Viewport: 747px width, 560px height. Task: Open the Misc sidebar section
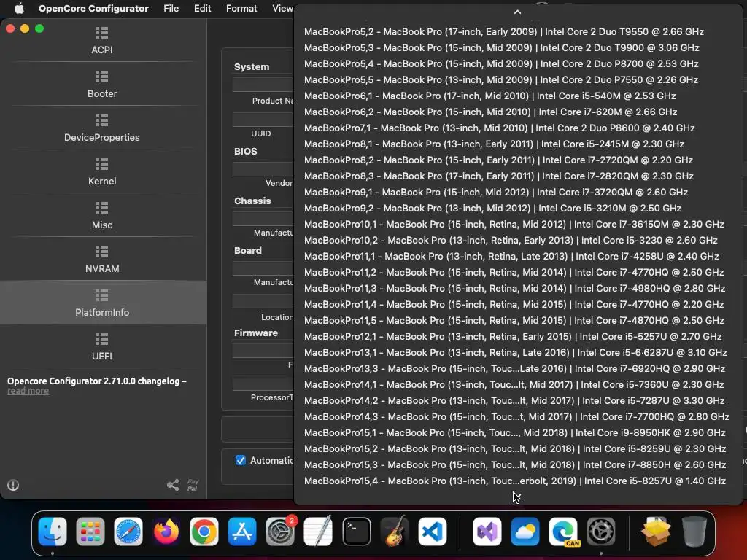[102, 216]
